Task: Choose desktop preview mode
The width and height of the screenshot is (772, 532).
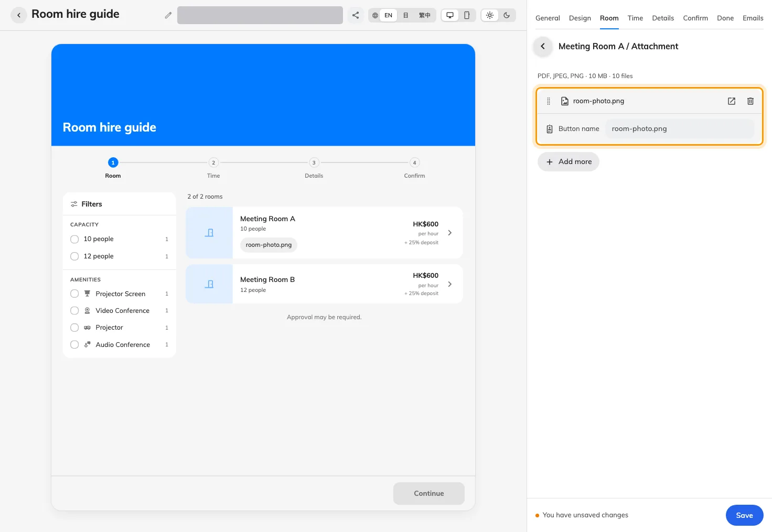Action: click(450, 15)
